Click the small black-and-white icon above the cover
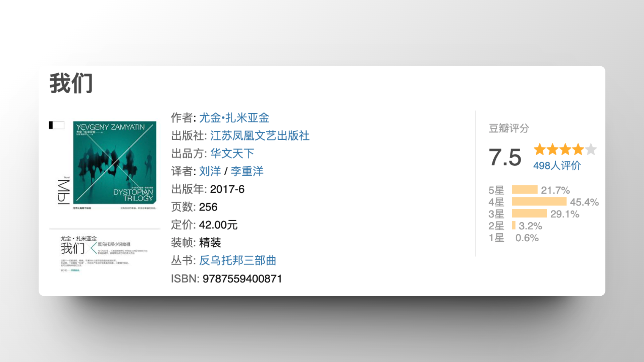644x362 pixels. [56, 125]
